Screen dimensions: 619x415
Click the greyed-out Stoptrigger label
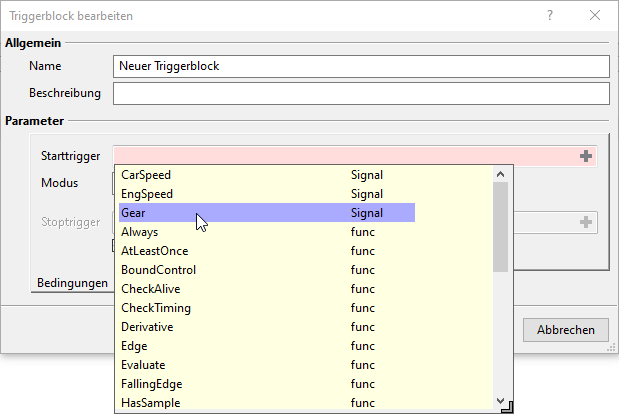(x=71, y=222)
